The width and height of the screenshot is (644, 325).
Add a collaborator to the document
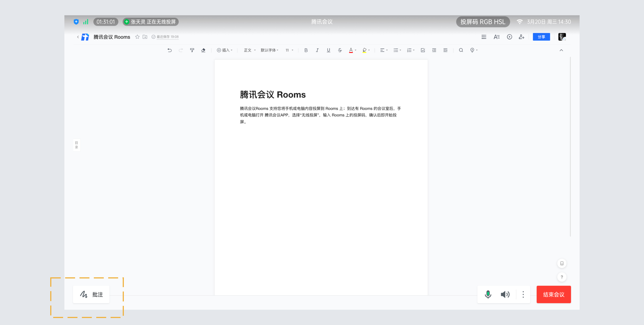coord(521,37)
